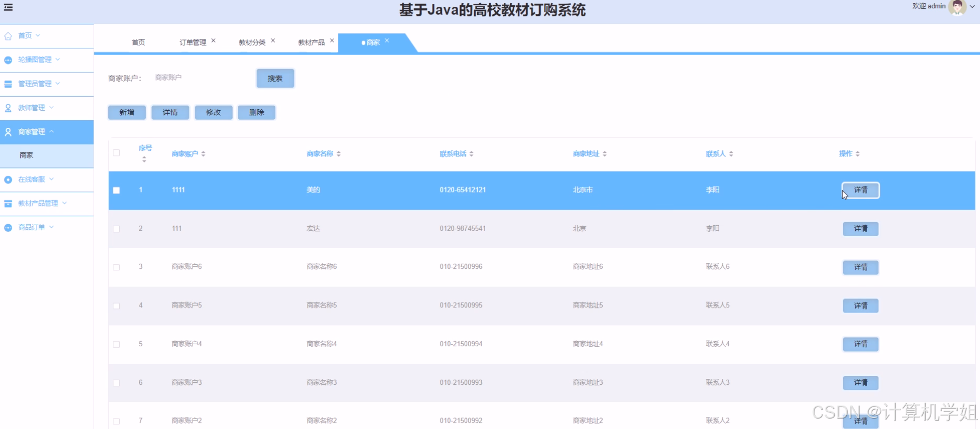Click the admin avatar picture
980x429 pixels.
[x=957, y=7]
